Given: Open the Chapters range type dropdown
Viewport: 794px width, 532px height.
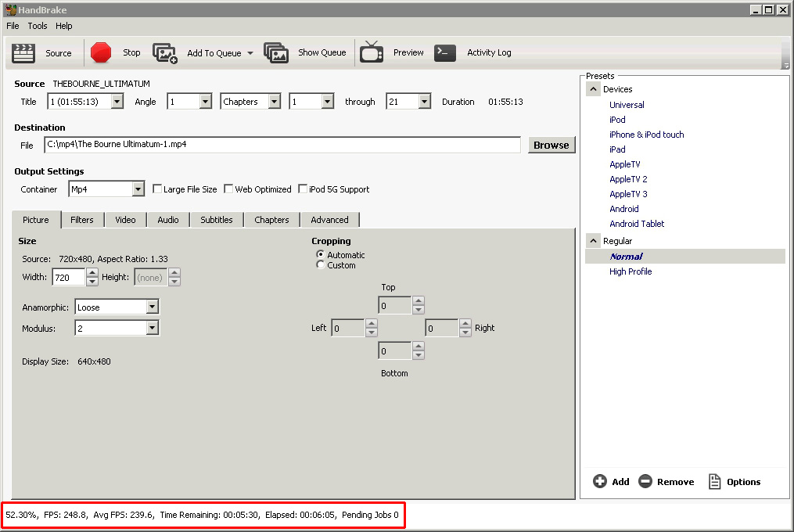Looking at the screenshot, I should pyautogui.click(x=274, y=102).
